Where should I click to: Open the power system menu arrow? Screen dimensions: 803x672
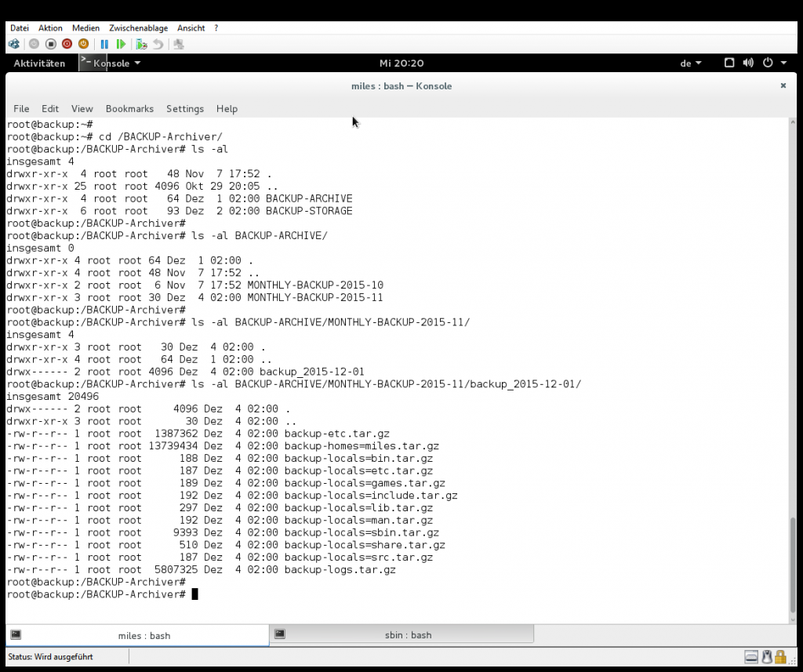click(x=783, y=63)
